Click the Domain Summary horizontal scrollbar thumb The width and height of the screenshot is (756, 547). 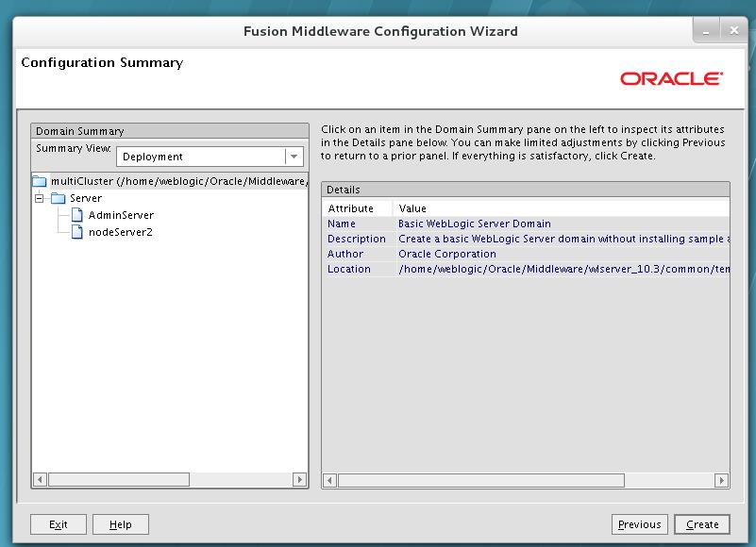click(x=119, y=479)
